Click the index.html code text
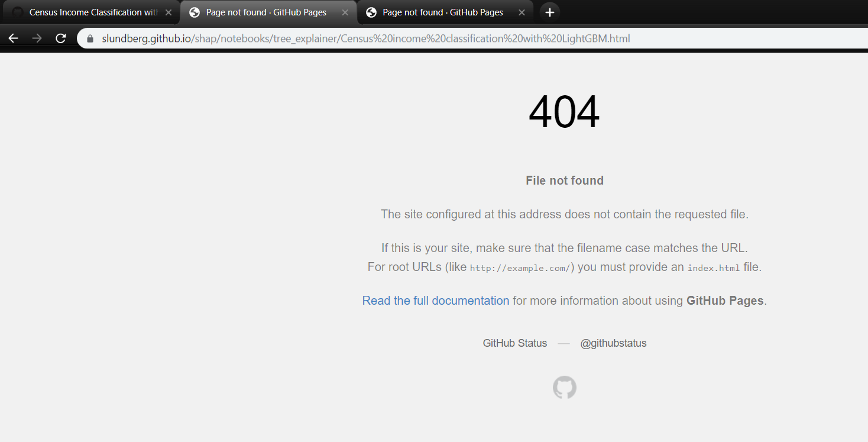The image size is (868, 442). [714, 268]
